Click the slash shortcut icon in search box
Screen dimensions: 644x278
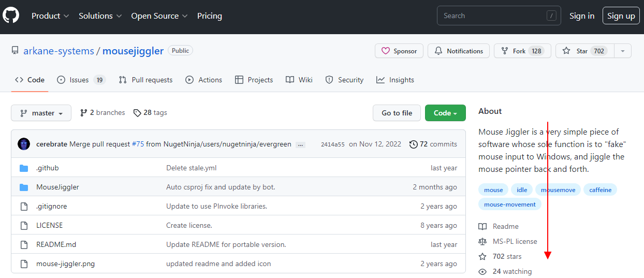551,16
